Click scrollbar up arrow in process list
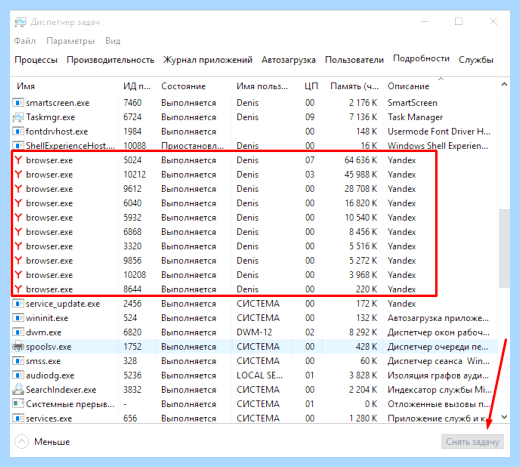Screen dimensions: 520x467 click(x=504, y=85)
